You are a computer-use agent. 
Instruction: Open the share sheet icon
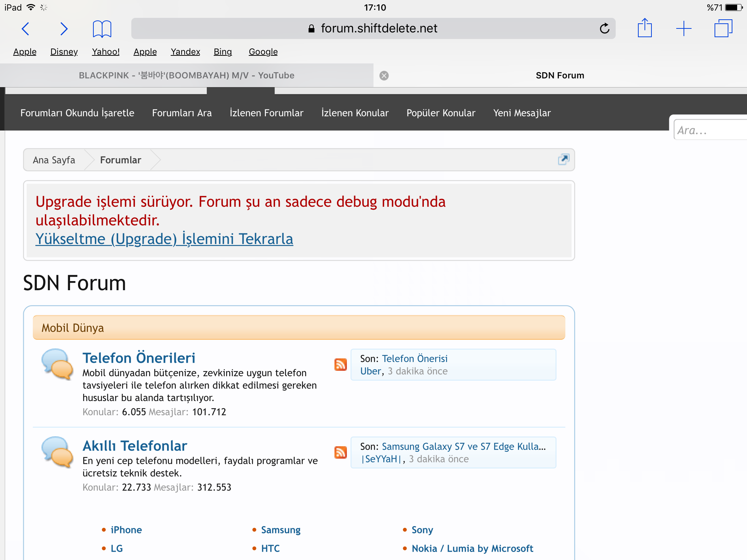coord(645,28)
